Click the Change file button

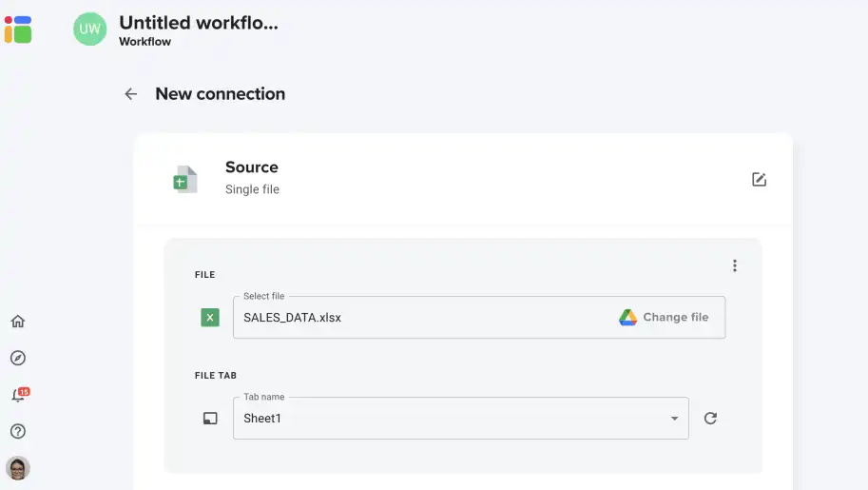pyautogui.click(x=664, y=318)
